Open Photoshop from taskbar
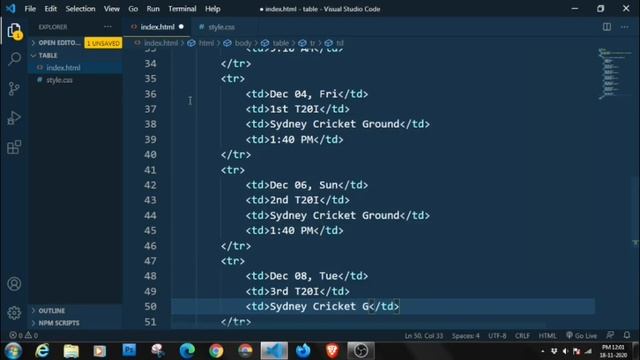Screen dimensions: 640x360 coord(129,350)
